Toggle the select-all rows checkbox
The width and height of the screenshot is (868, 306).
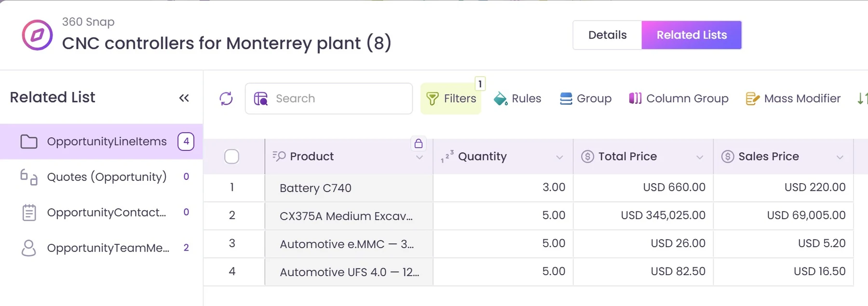(232, 157)
